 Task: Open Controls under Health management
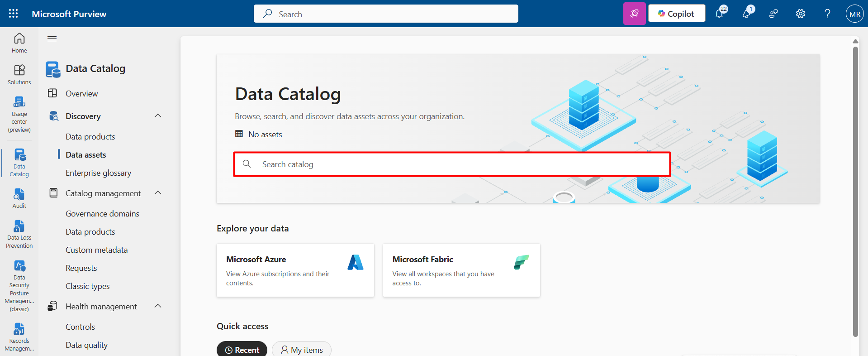80,327
